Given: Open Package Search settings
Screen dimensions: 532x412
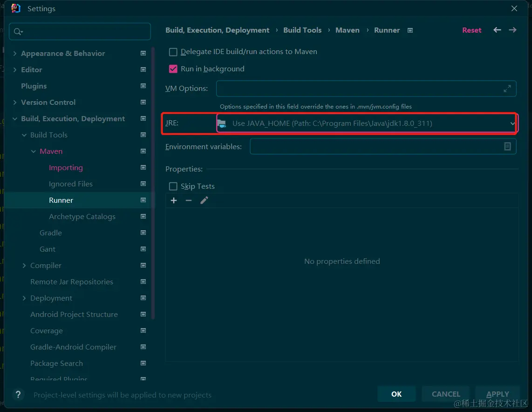Looking at the screenshot, I should point(56,363).
